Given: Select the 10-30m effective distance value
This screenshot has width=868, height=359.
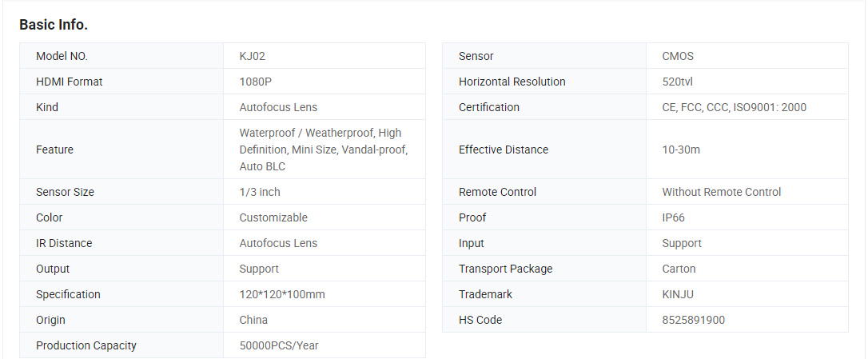Looking at the screenshot, I should tap(681, 150).
